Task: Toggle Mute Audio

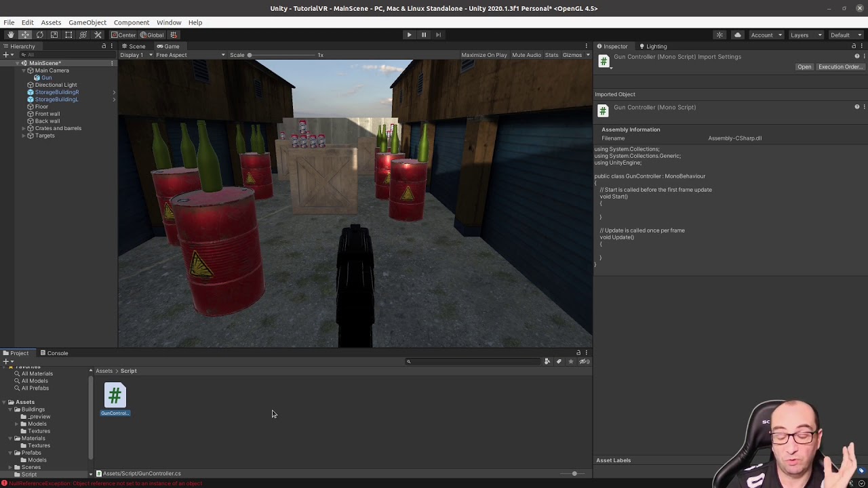Action: pos(526,55)
